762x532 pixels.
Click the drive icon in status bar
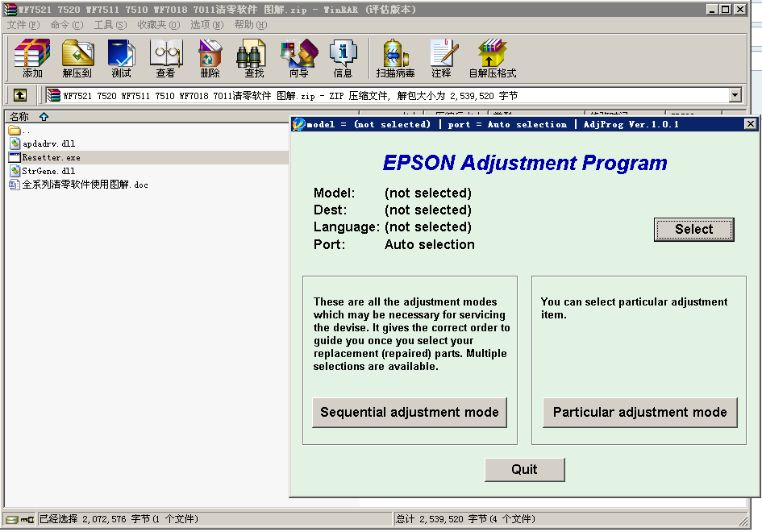click(x=11, y=519)
